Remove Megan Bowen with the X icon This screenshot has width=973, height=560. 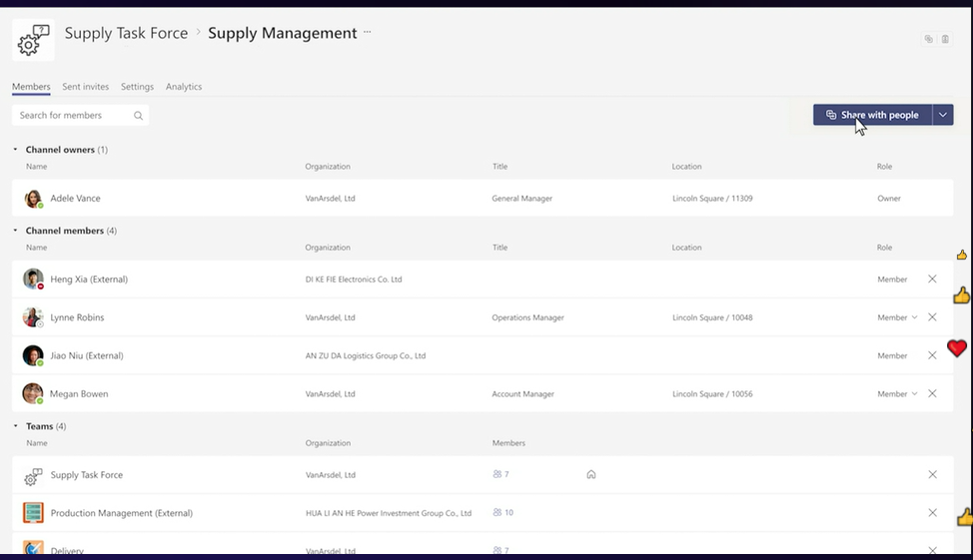932,393
